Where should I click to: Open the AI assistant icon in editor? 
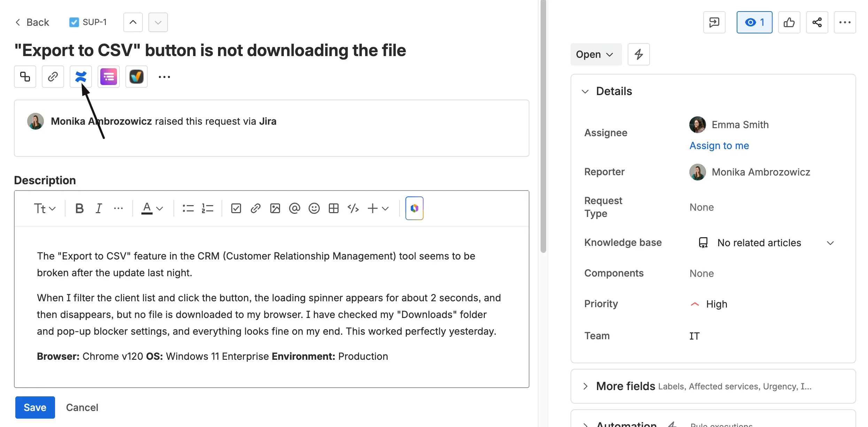(x=414, y=208)
